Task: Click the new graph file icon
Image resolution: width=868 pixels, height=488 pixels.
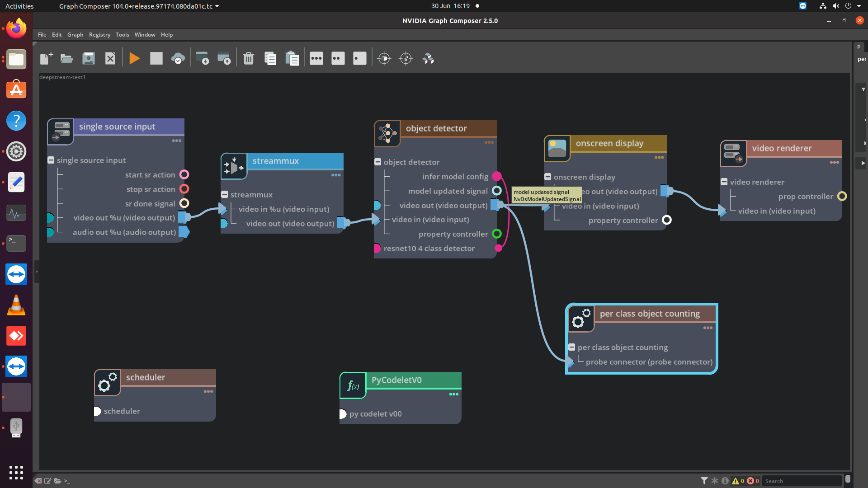Action: tap(46, 58)
